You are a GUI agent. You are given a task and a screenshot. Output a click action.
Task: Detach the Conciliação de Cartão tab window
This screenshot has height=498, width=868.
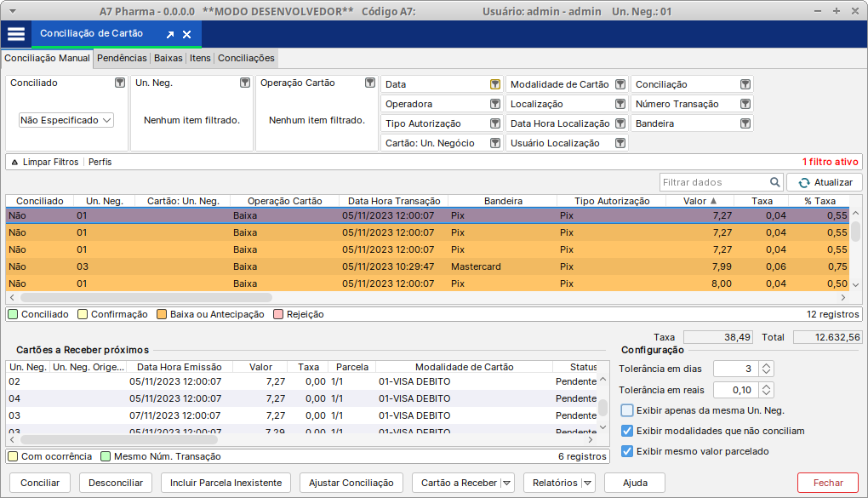coord(169,35)
